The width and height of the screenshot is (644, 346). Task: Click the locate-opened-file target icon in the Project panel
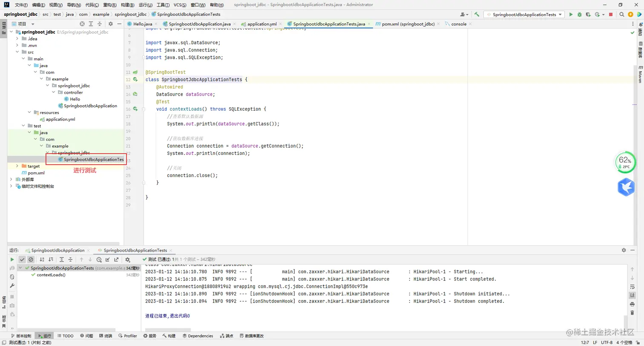pyautogui.click(x=82, y=24)
